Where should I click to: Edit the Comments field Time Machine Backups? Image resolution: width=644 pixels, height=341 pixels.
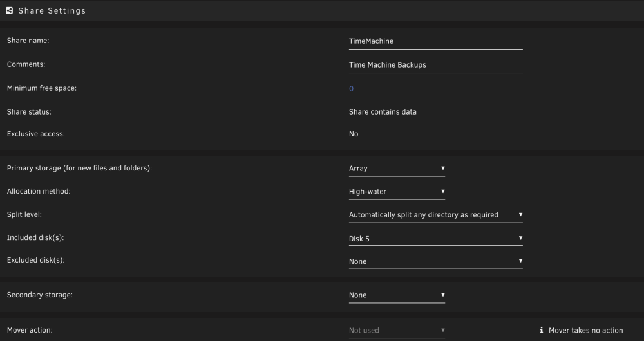[x=435, y=65]
